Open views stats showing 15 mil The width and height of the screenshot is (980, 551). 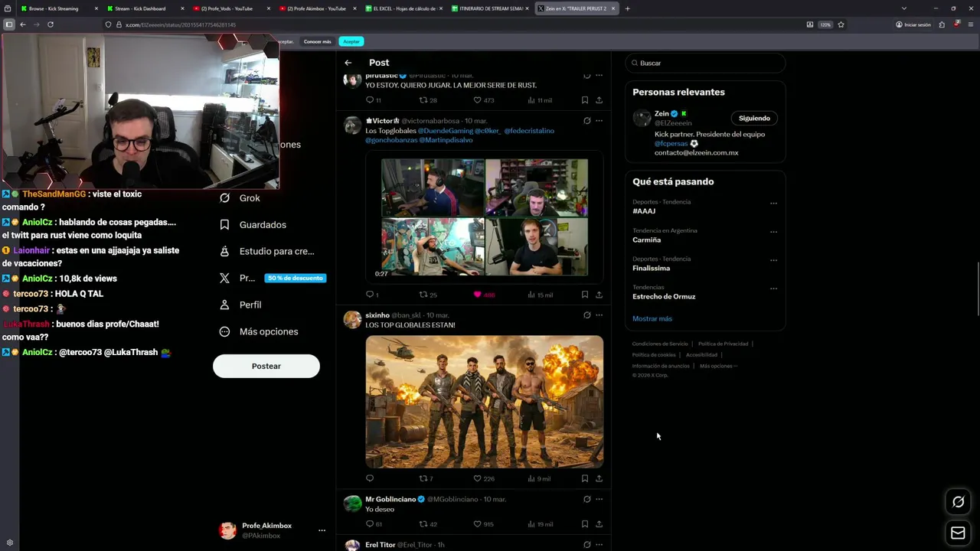[x=540, y=295]
